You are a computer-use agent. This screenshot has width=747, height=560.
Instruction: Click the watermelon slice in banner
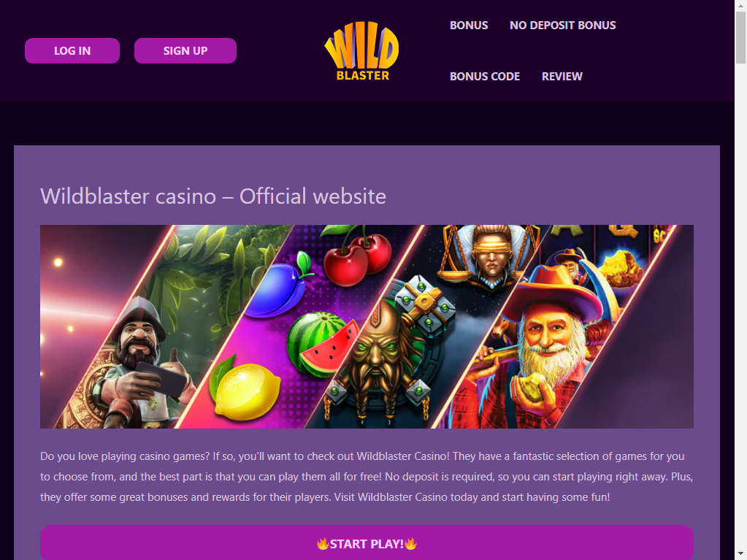tap(323, 345)
